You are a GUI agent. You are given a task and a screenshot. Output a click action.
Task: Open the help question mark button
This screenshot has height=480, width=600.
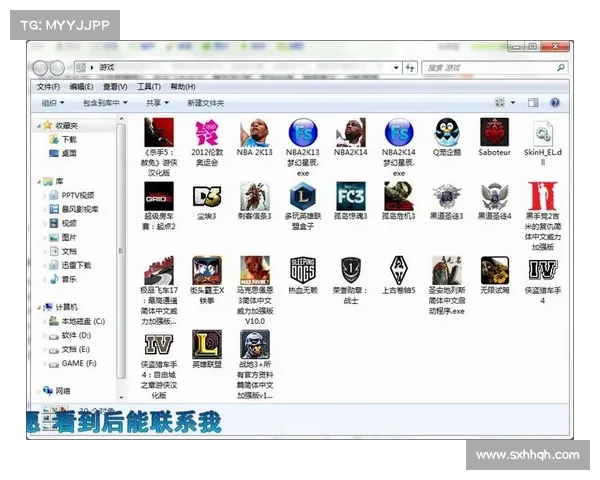pyautogui.click(x=555, y=103)
